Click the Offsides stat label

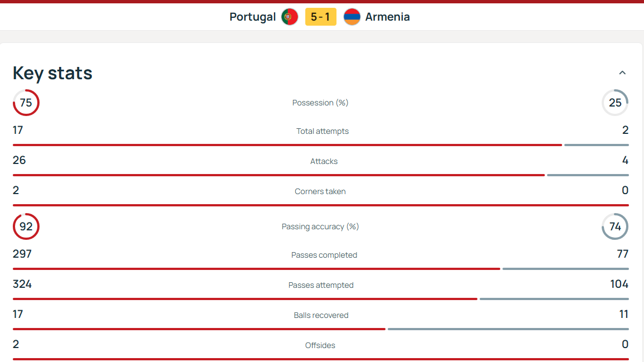320,345
